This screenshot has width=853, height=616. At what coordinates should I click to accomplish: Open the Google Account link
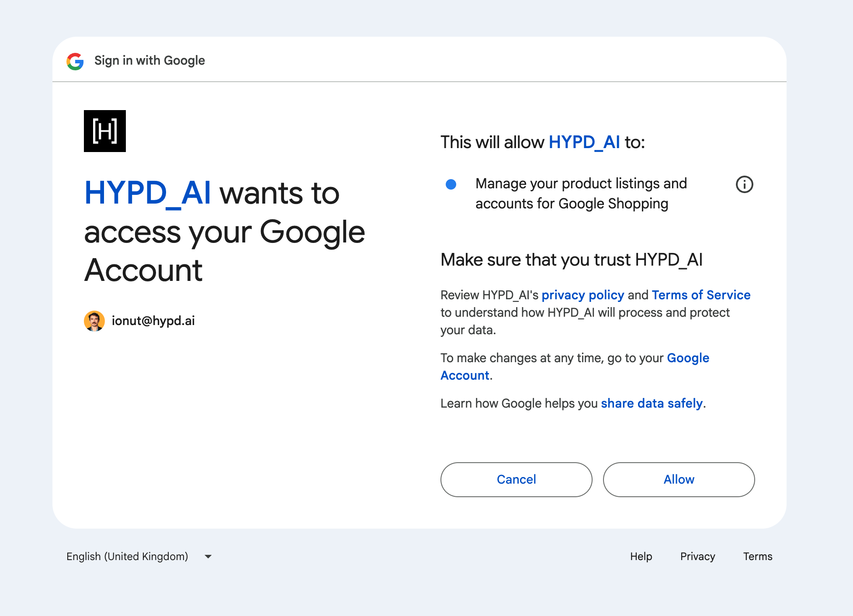pyautogui.click(x=575, y=367)
